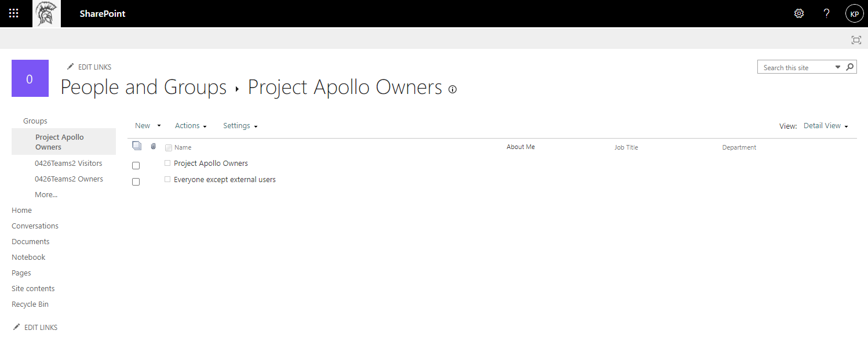Expand the New dropdown menu

point(148,126)
